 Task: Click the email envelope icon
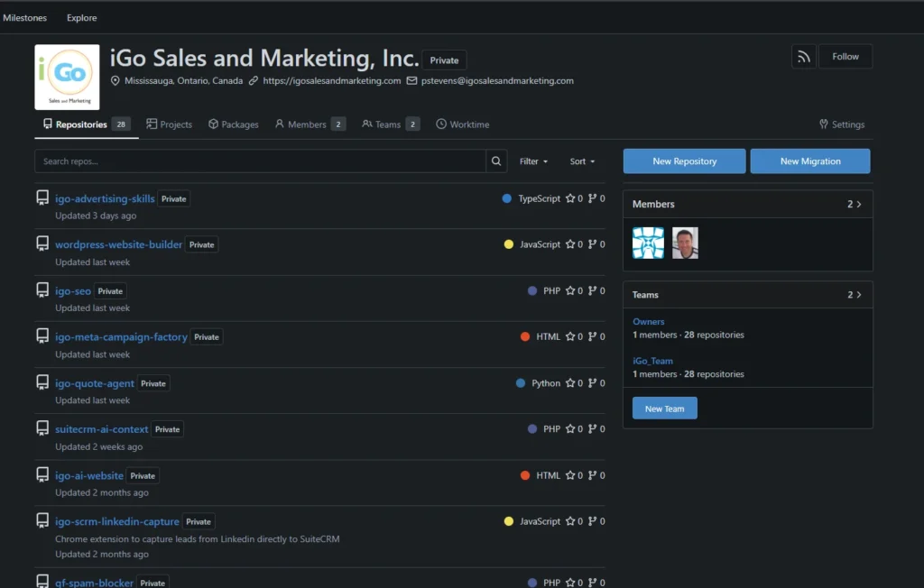point(411,81)
